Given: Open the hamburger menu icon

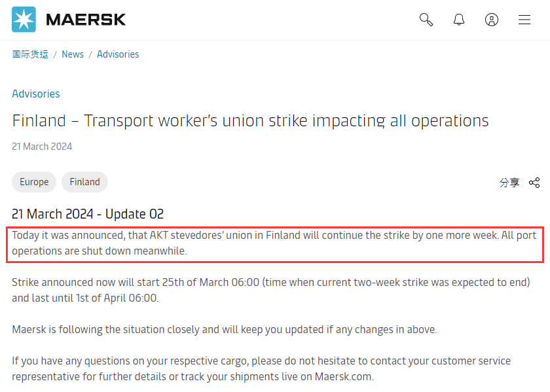Looking at the screenshot, I should coord(524,20).
